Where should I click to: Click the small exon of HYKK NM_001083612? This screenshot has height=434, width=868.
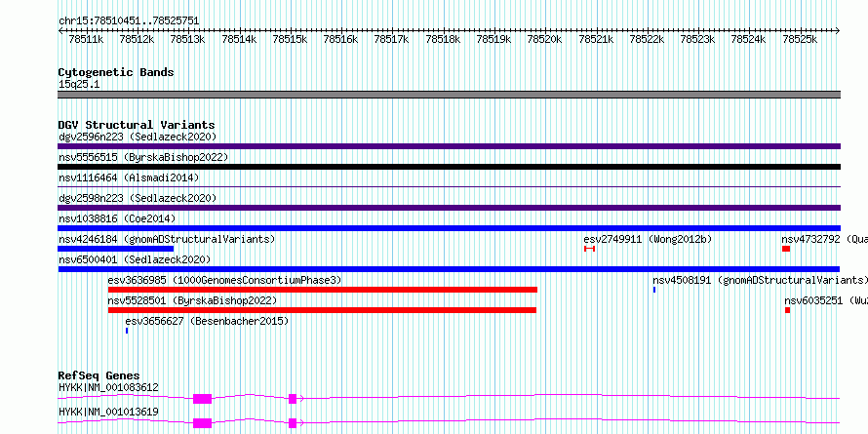point(293,398)
